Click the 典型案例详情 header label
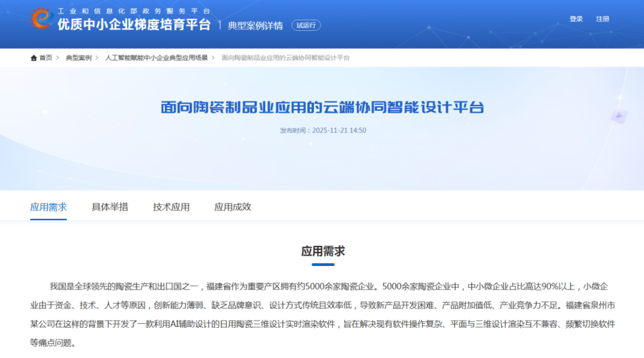 pyautogui.click(x=256, y=26)
